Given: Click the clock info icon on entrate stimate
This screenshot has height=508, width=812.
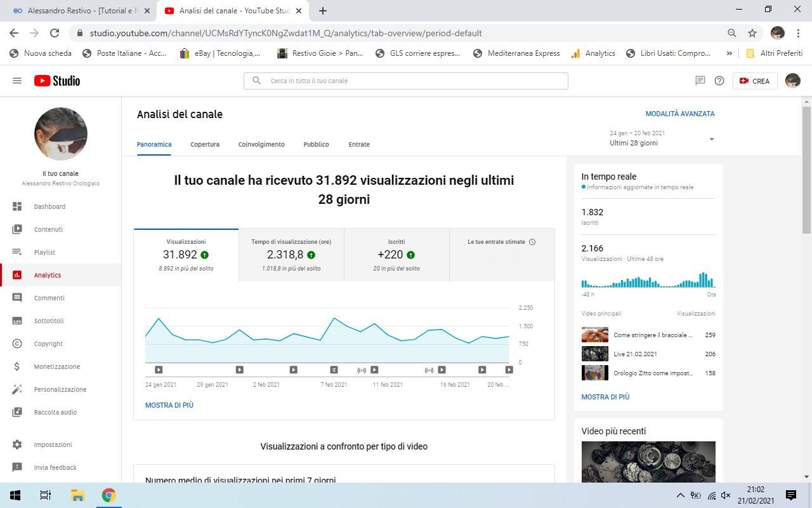Looking at the screenshot, I should pos(532,242).
